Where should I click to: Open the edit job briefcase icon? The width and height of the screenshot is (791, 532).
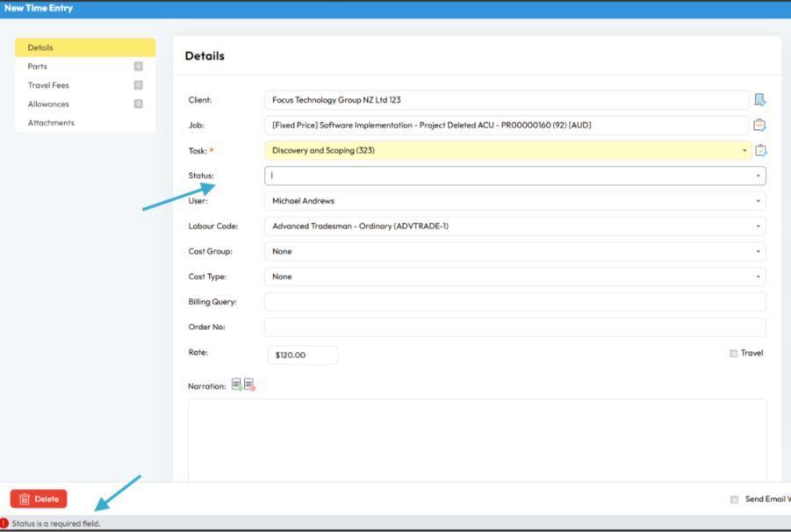click(759, 125)
